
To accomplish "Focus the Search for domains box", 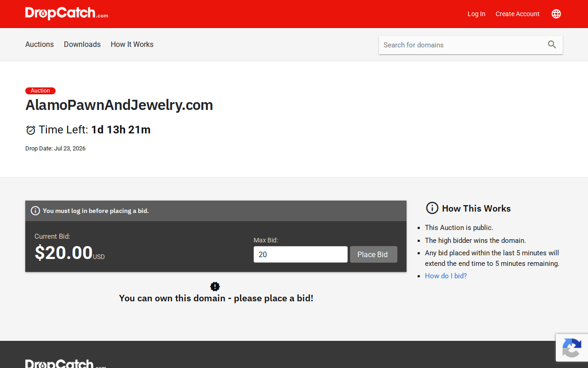I will [462, 45].
